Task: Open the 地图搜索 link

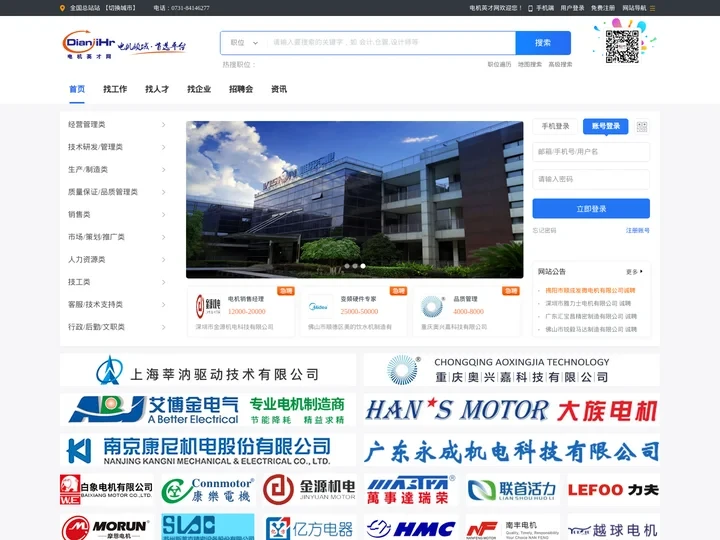Action: (530, 64)
